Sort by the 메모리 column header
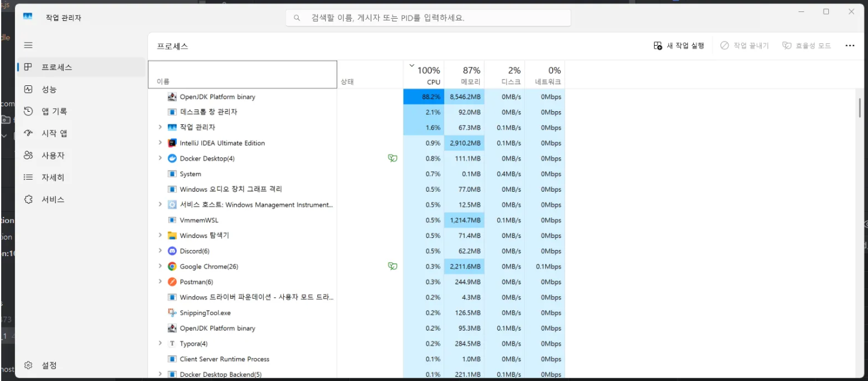The width and height of the screenshot is (868, 381). click(x=464, y=75)
